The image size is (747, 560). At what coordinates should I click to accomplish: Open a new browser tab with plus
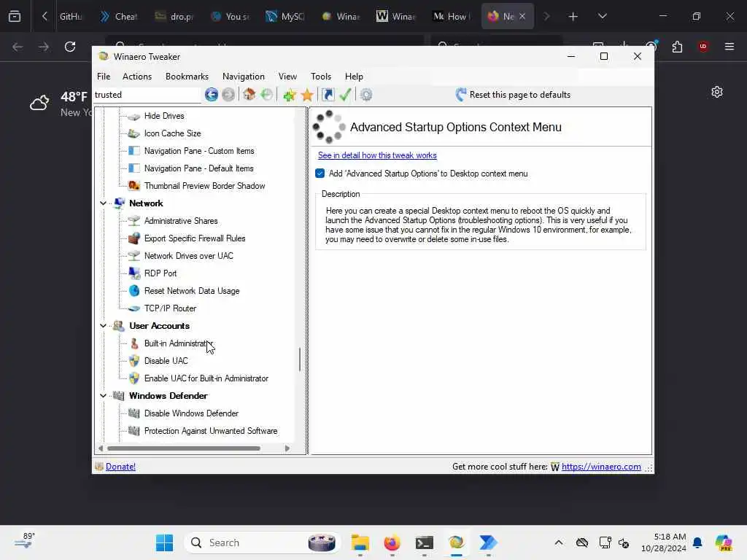[x=573, y=16]
